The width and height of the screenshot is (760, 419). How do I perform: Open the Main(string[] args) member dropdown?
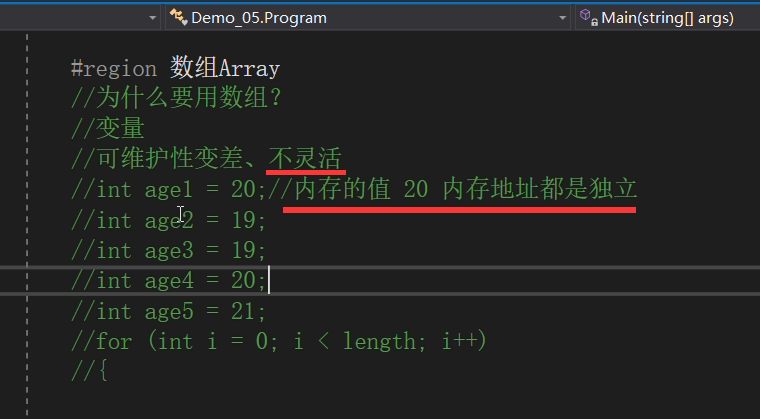coord(667,18)
